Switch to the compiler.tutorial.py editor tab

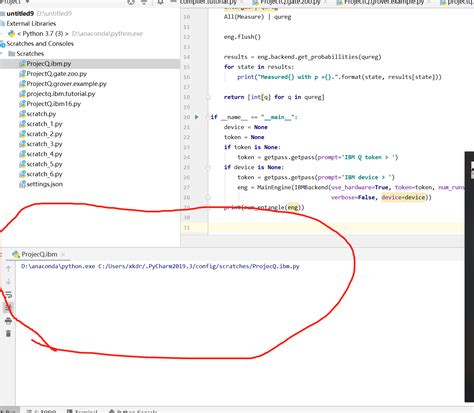pos(208,2)
